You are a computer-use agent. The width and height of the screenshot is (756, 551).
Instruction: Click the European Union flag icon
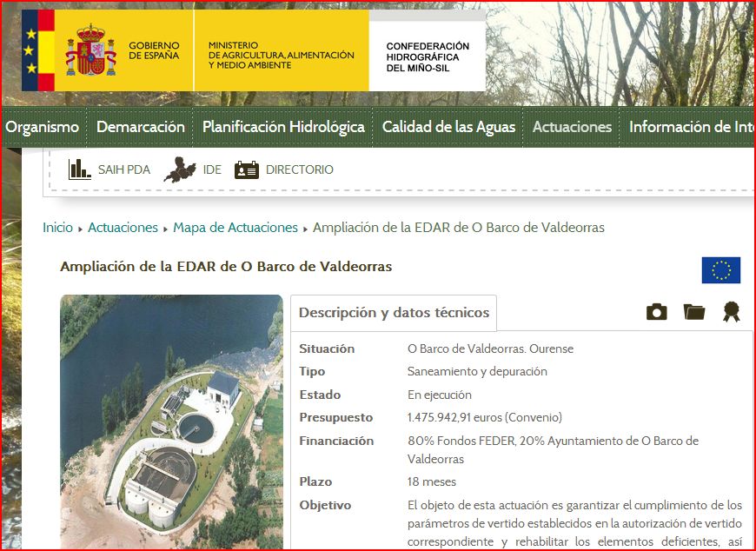[x=720, y=270]
